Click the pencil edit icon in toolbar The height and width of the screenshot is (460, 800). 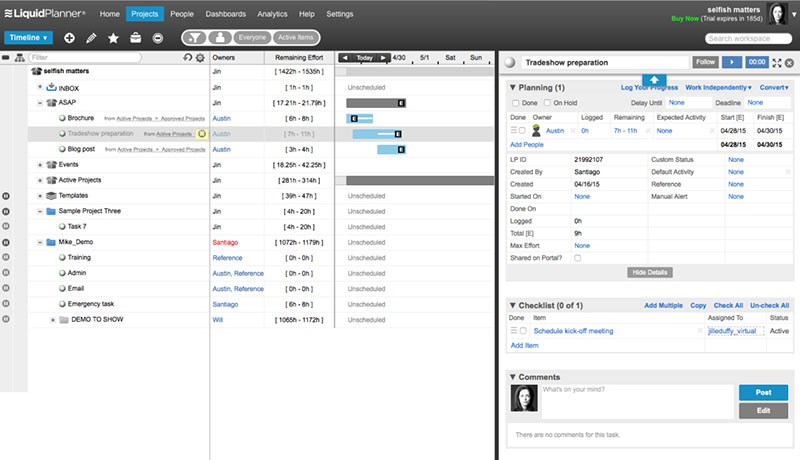coord(92,38)
